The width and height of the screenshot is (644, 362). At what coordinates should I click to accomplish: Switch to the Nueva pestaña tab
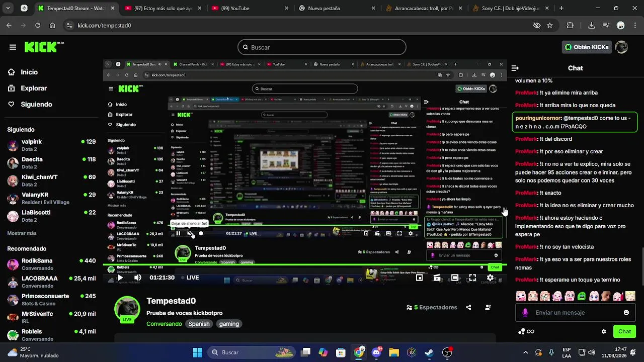click(337, 8)
